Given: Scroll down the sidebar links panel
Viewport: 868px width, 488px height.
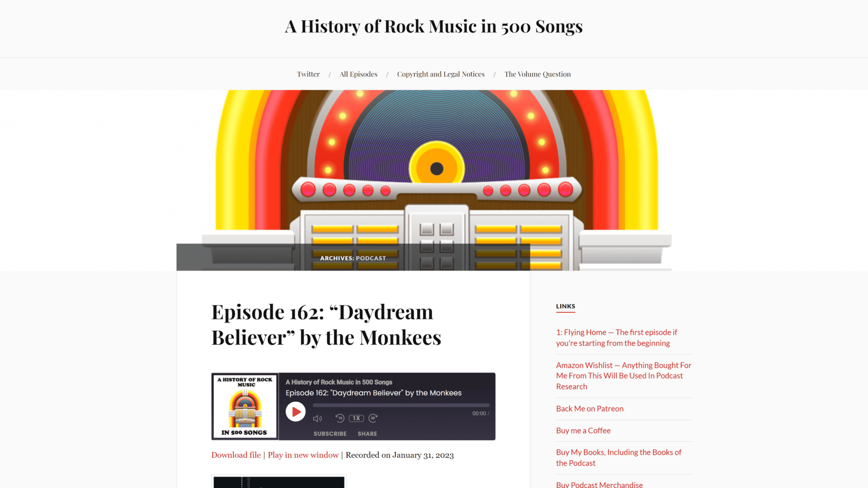Looking at the screenshot, I should click(x=623, y=408).
